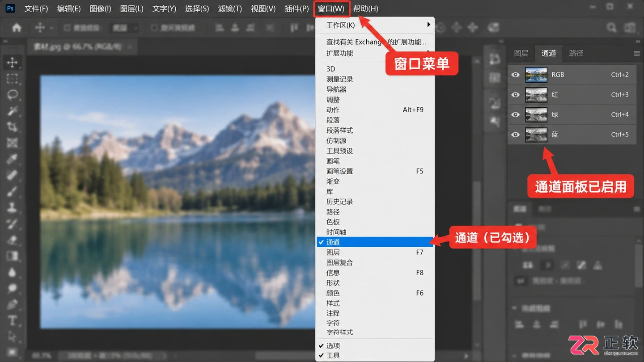644x362 pixels.
Task: Choose 画笔设置 from the Window menu
Action: [x=375, y=171]
